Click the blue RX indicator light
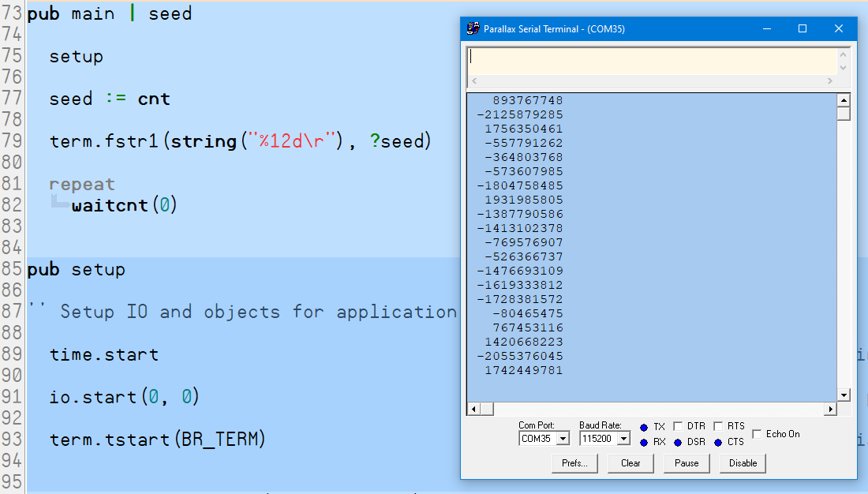The height and width of the screenshot is (494, 868). pyautogui.click(x=644, y=442)
